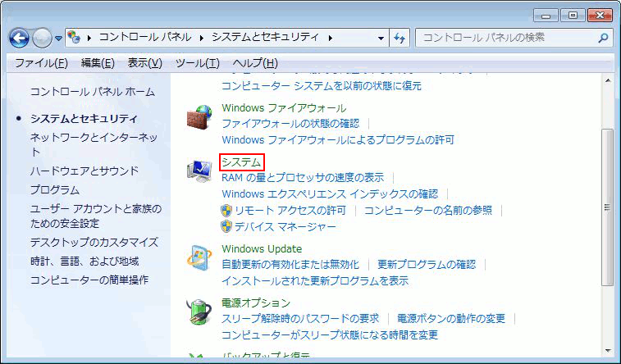Open the ファイル(F) menu
Image resolution: width=621 pixels, height=364 pixels.
tap(41, 63)
